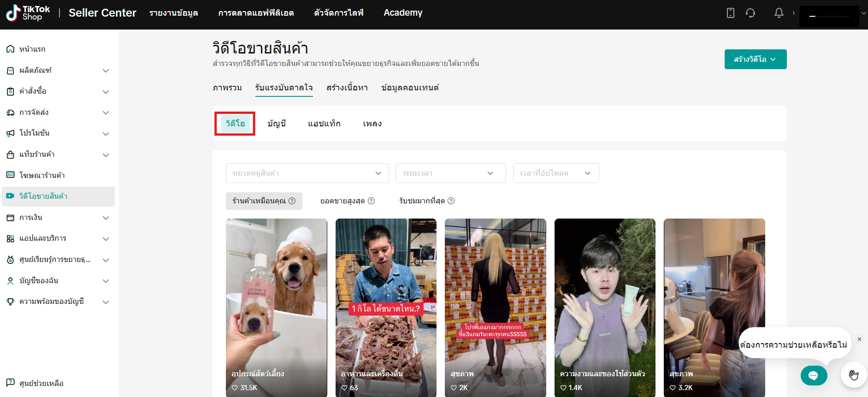Click the แอปและบริการ grid icon
Screen dimensions: 868x397
(11, 238)
